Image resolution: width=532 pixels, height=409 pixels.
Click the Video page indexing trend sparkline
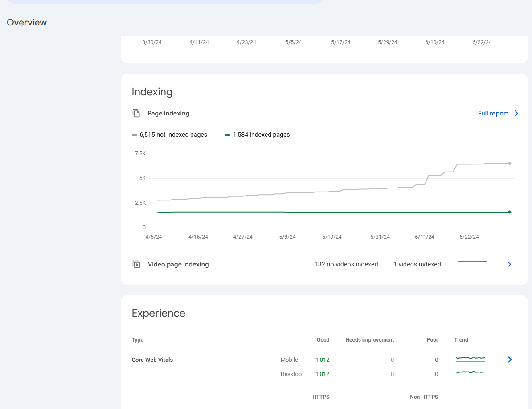pos(472,264)
